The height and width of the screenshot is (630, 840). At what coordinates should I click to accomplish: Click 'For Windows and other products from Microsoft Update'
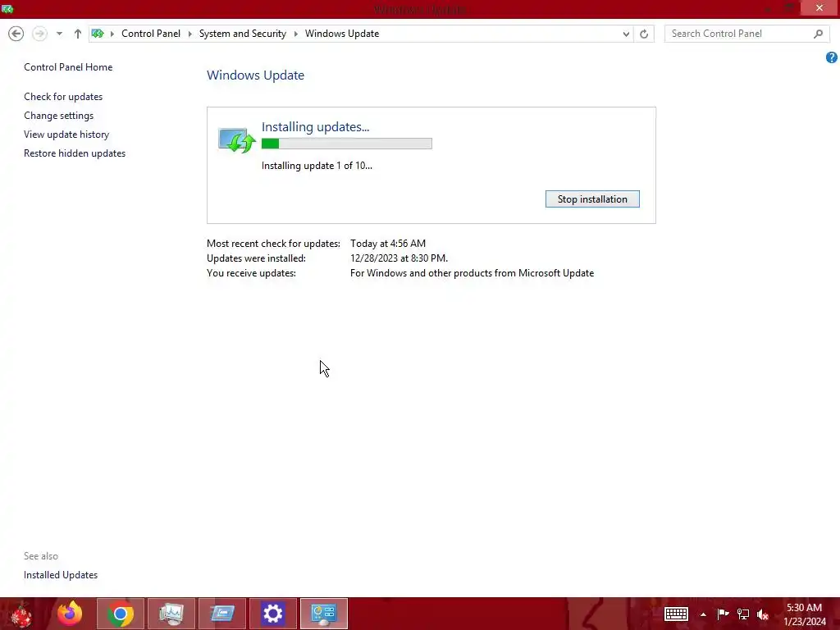click(x=472, y=273)
